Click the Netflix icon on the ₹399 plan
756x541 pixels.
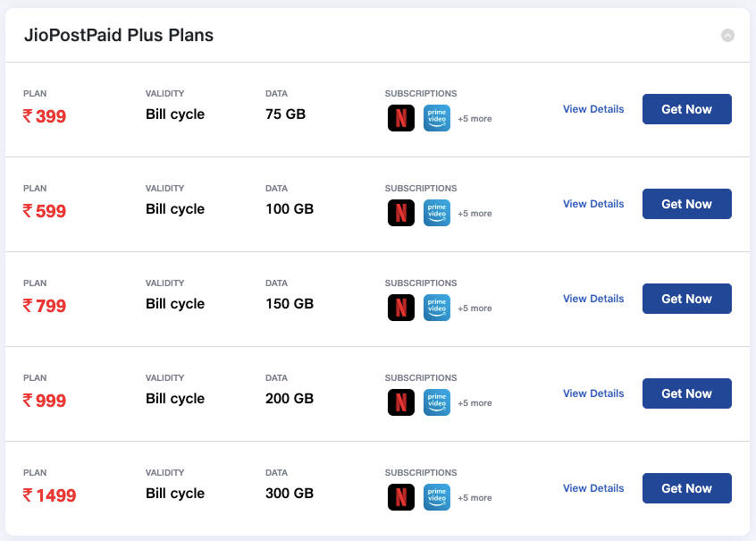[400, 117]
